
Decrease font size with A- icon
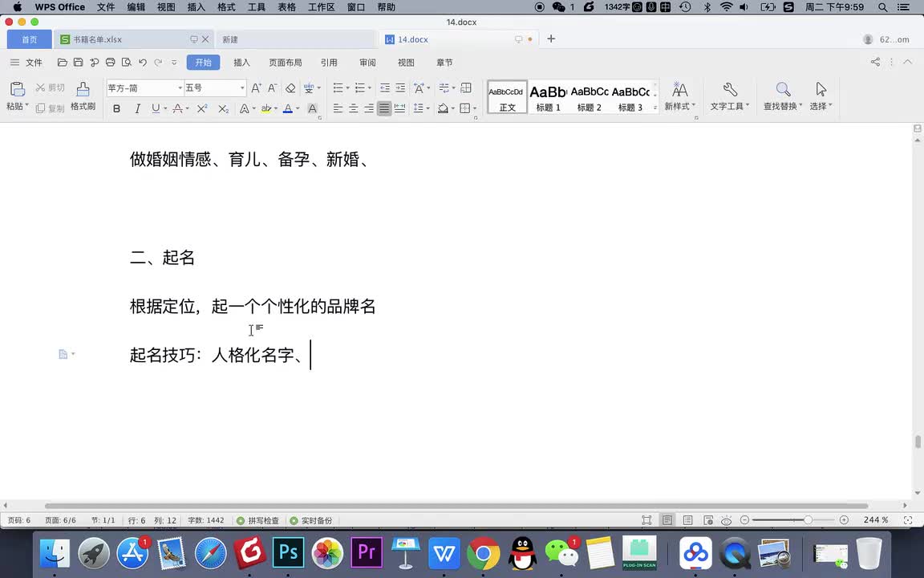[x=272, y=88]
